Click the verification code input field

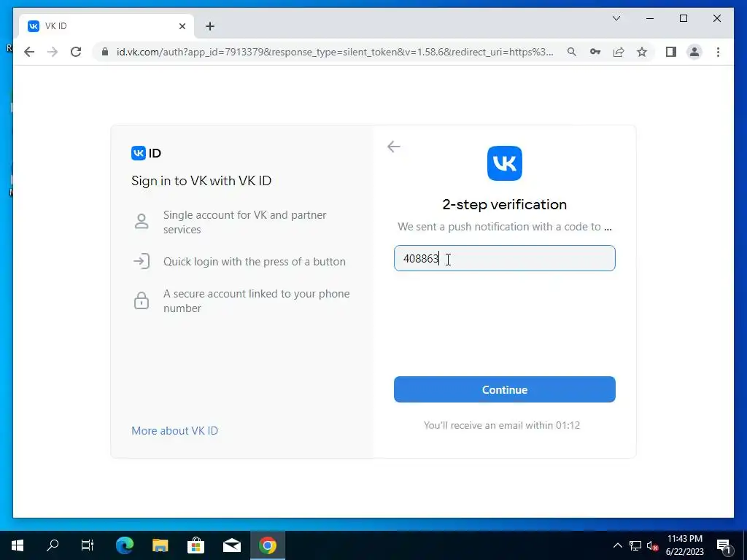point(505,258)
